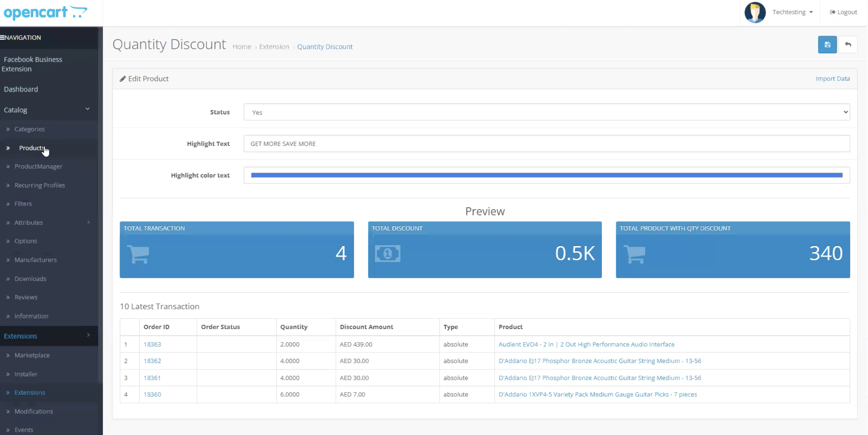Open Installer under Extensions
868x435 pixels.
tap(26, 374)
